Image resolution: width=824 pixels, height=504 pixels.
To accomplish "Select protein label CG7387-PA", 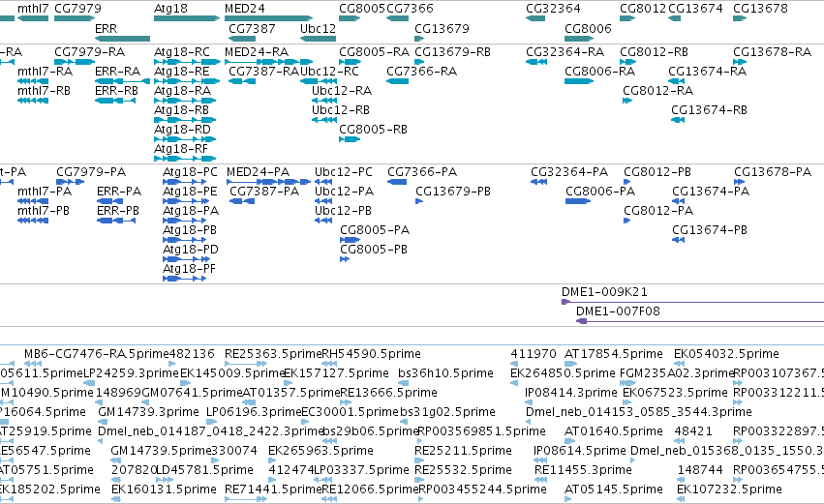I will pos(264,192).
